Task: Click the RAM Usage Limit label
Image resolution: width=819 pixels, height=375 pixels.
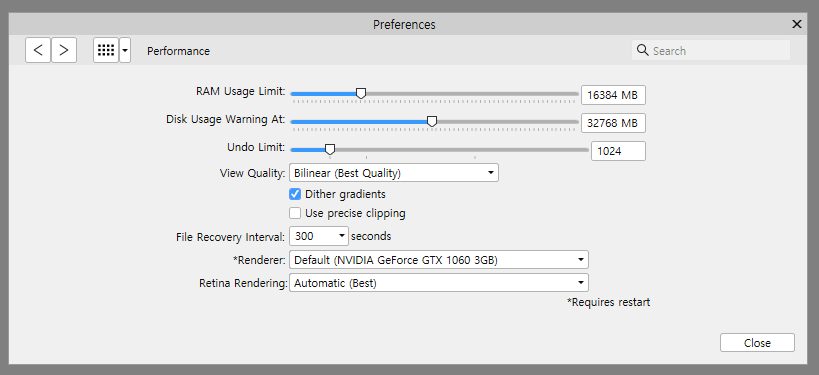Action: click(241, 91)
